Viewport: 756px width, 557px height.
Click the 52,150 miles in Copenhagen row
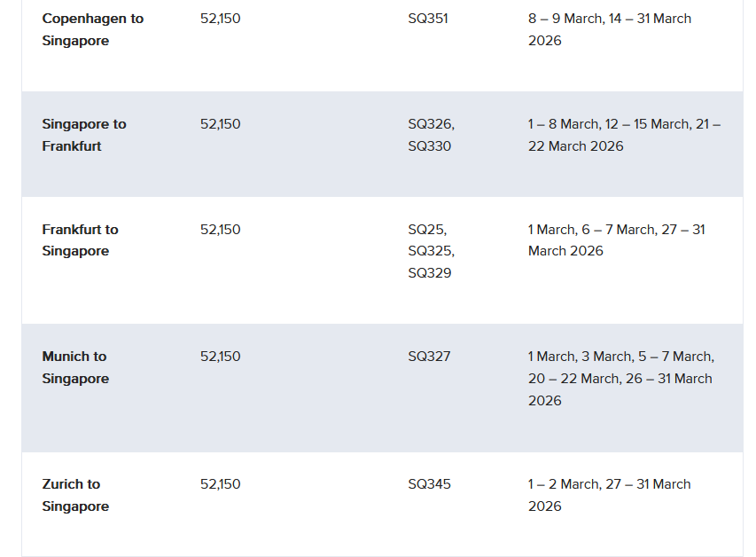tap(220, 19)
